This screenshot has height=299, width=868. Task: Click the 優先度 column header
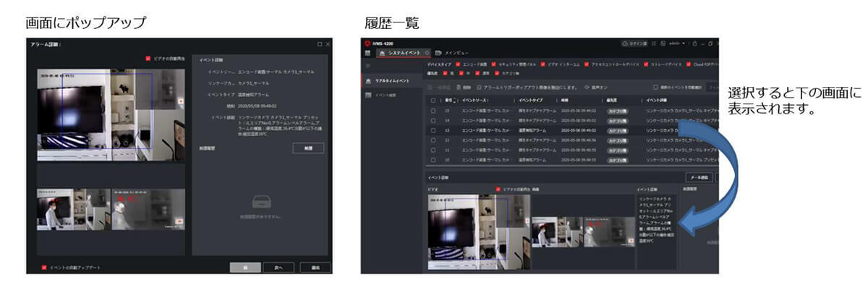[x=611, y=100]
